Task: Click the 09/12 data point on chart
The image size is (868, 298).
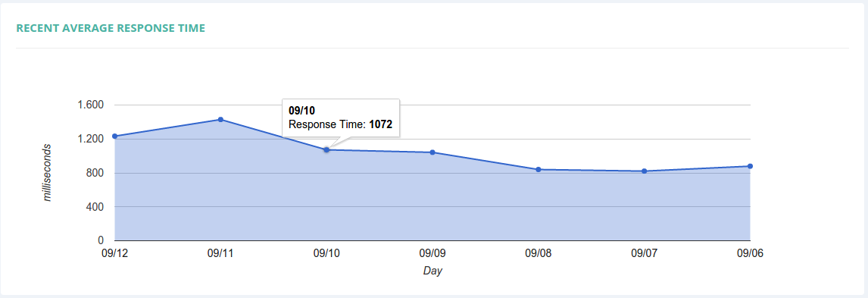Action: point(114,136)
